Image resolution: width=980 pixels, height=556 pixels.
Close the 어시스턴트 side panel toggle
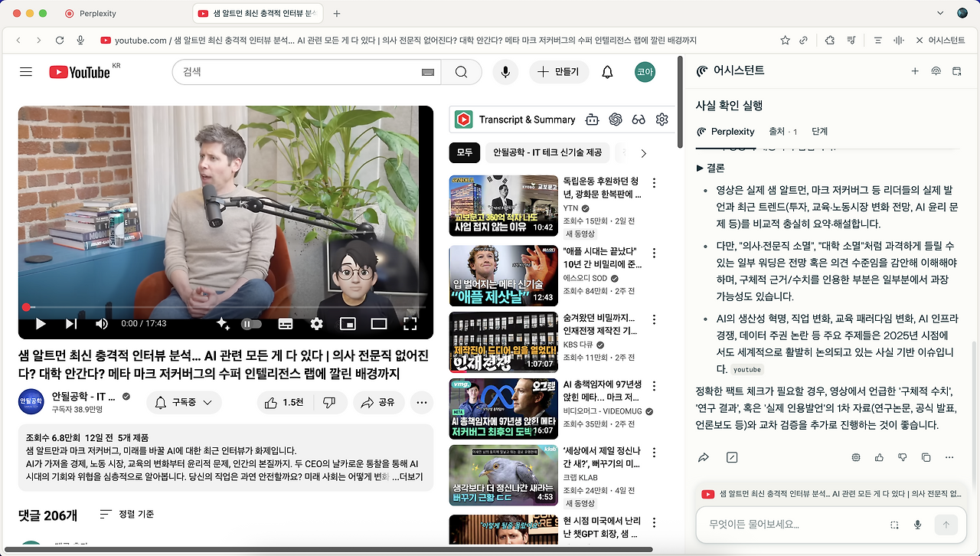pos(939,41)
